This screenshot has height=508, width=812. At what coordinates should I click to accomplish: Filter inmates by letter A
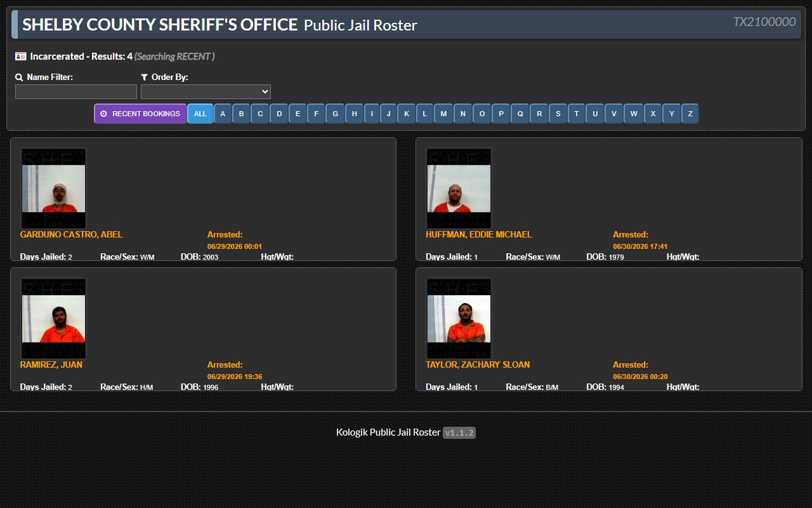223,114
